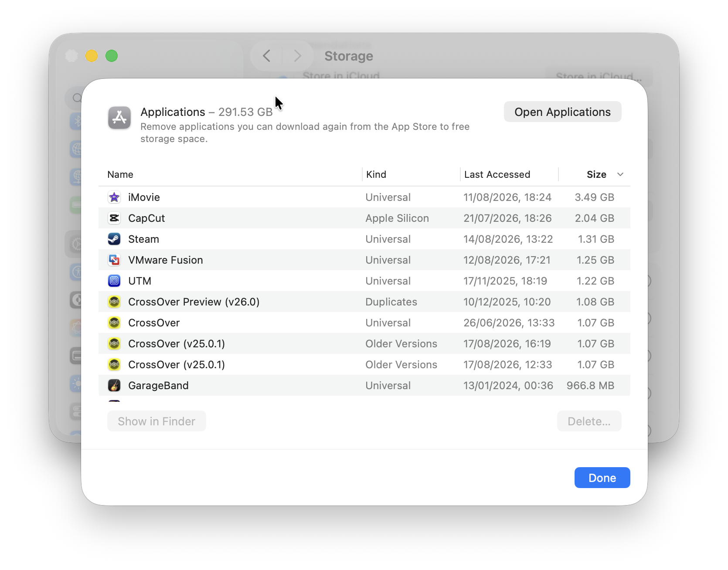
Task: Click the 17/08/2026, 16:19 date cell
Action: coord(507,344)
